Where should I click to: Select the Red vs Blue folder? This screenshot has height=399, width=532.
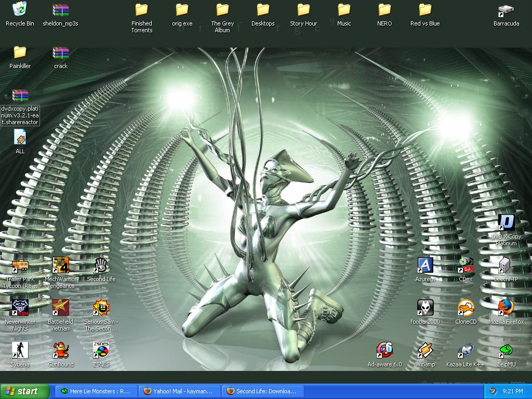pyautogui.click(x=425, y=10)
